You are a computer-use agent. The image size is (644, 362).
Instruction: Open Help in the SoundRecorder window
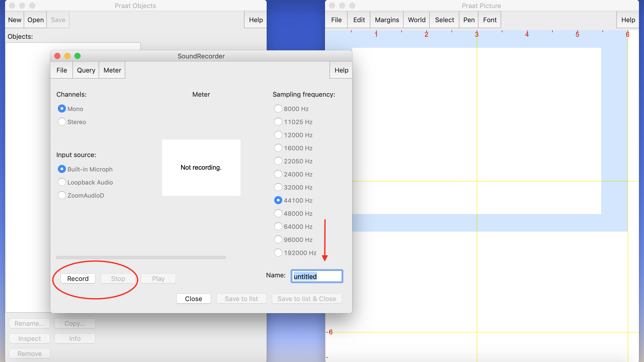click(341, 70)
